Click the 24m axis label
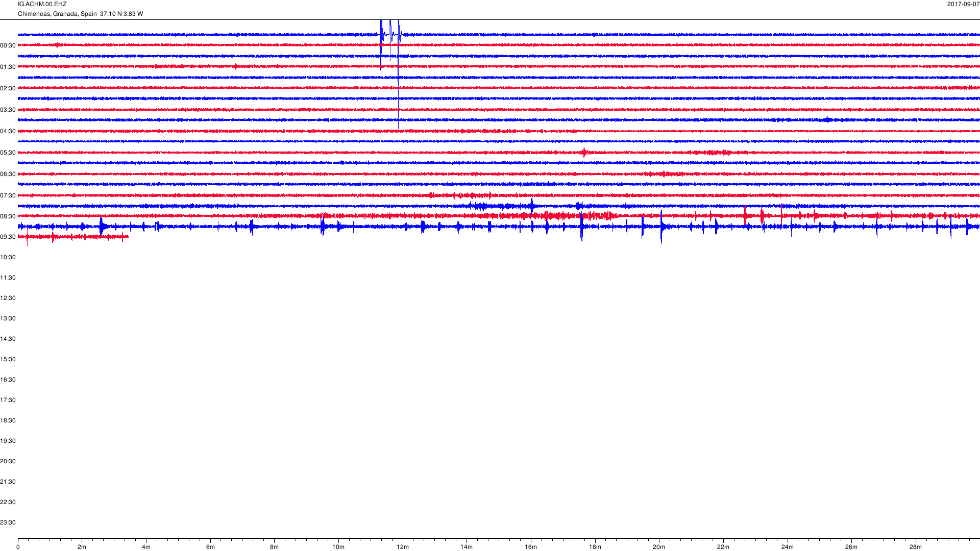Viewport: 980px width, 551px height. 788,547
